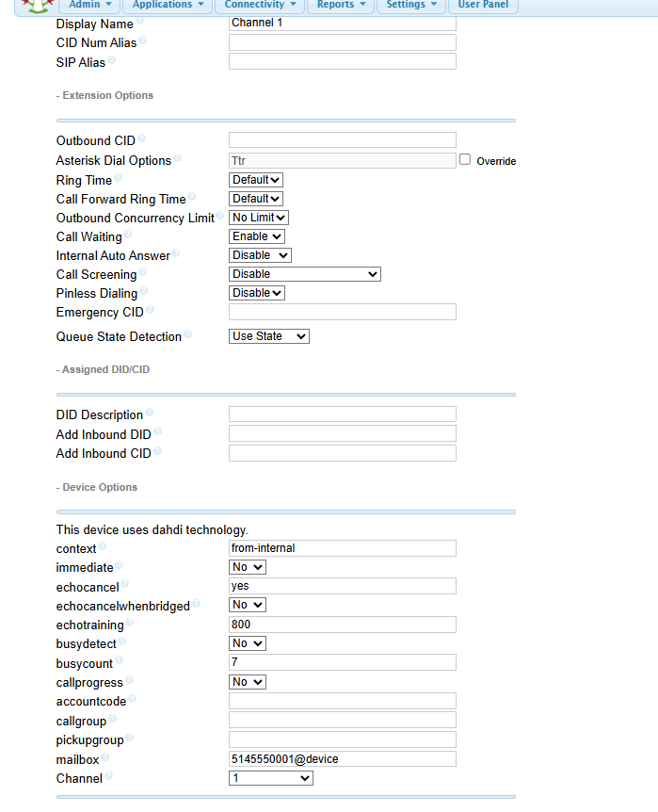658x812 pixels.
Task: Go to the User Panel
Action: pyautogui.click(x=483, y=5)
